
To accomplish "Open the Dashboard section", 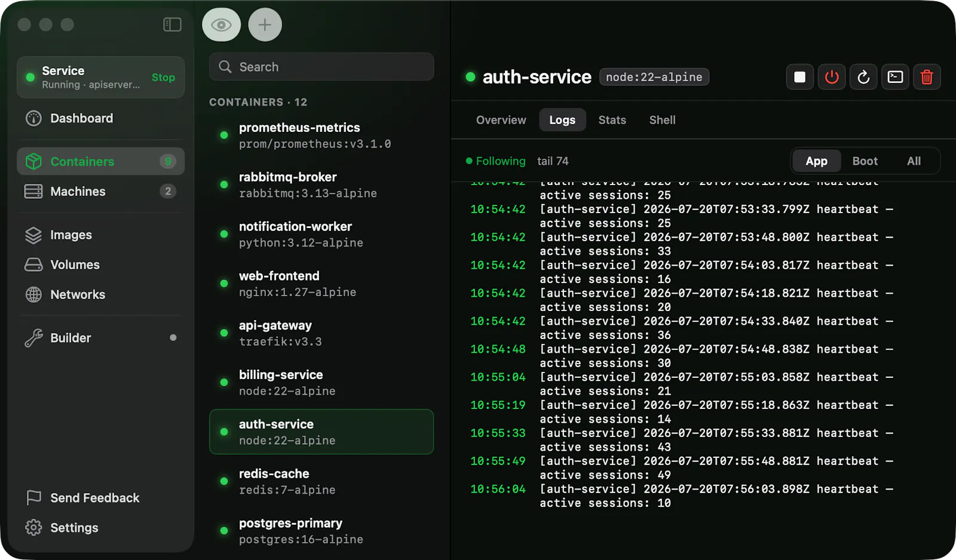I will pos(100,118).
